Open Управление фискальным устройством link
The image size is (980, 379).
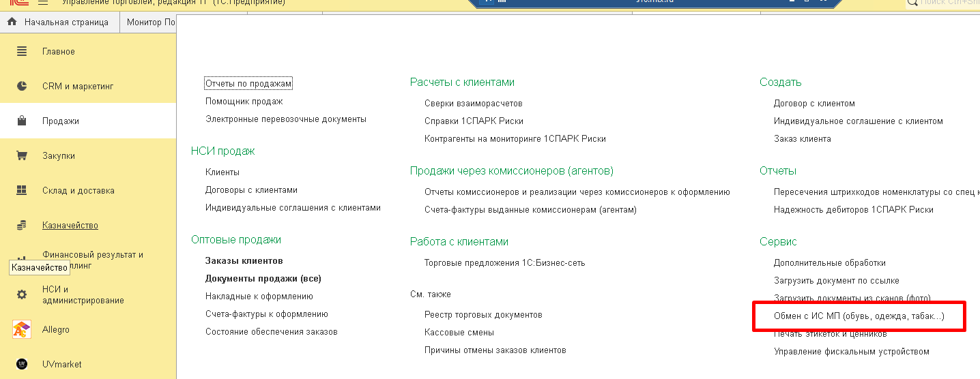pos(852,352)
